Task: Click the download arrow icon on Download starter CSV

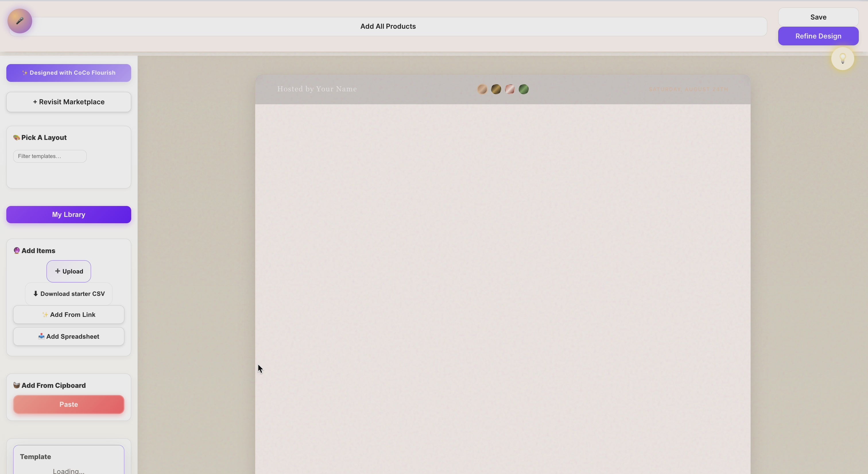Action: 36,294
